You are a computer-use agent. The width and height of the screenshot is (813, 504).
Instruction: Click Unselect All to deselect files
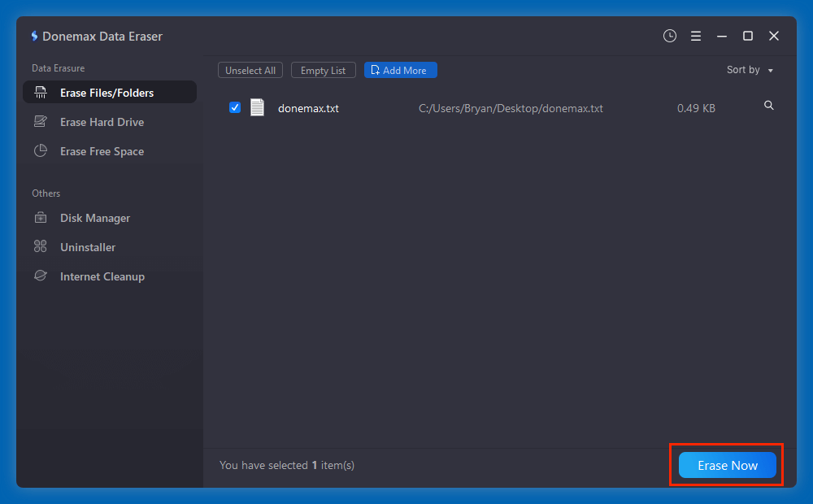(250, 70)
